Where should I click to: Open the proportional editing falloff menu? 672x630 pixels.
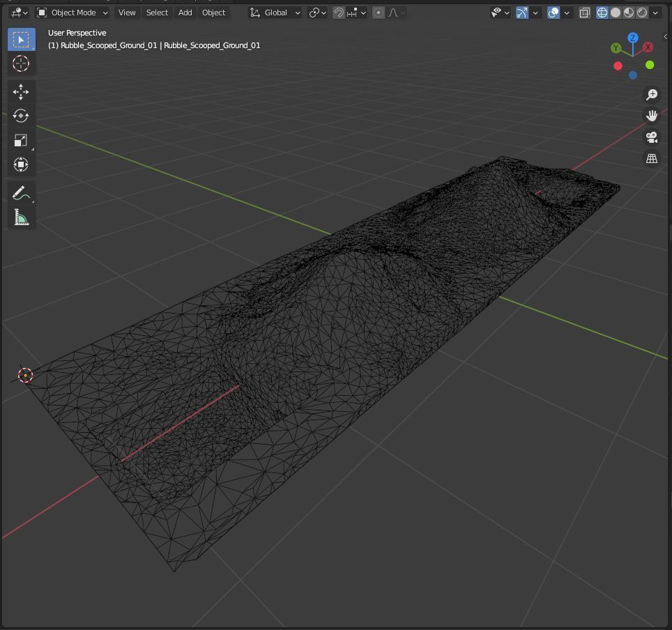pos(397,13)
